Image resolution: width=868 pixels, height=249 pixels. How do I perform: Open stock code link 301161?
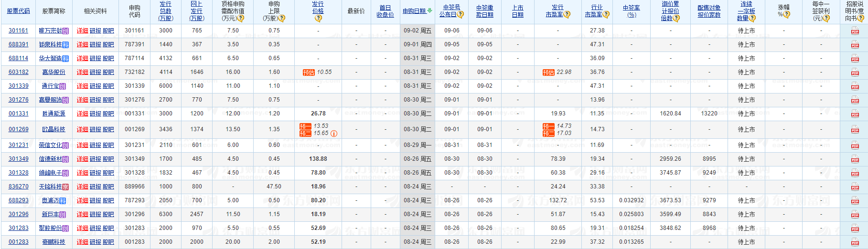point(19,31)
